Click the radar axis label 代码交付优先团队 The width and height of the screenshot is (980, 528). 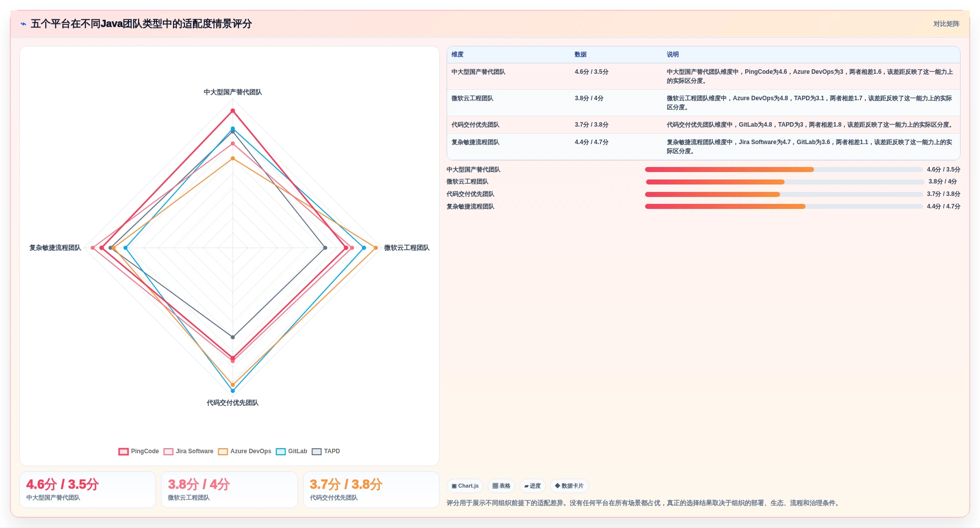[x=233, y=403]
